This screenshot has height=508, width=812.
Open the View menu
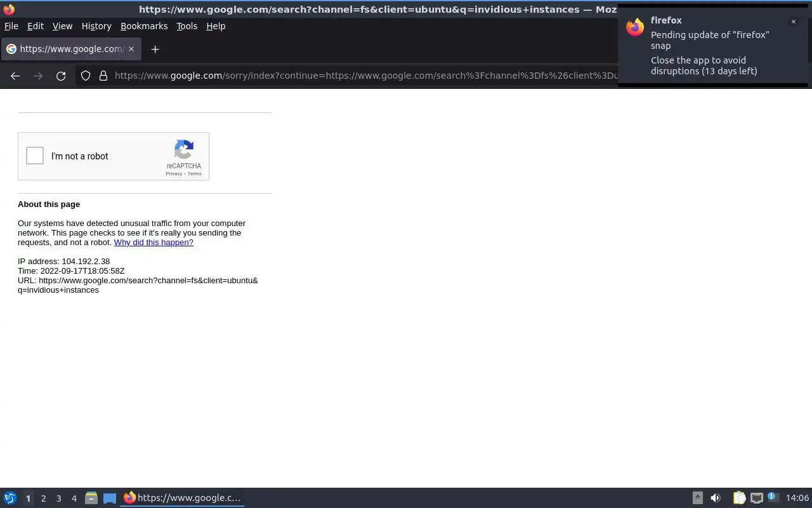click(62, 26)
